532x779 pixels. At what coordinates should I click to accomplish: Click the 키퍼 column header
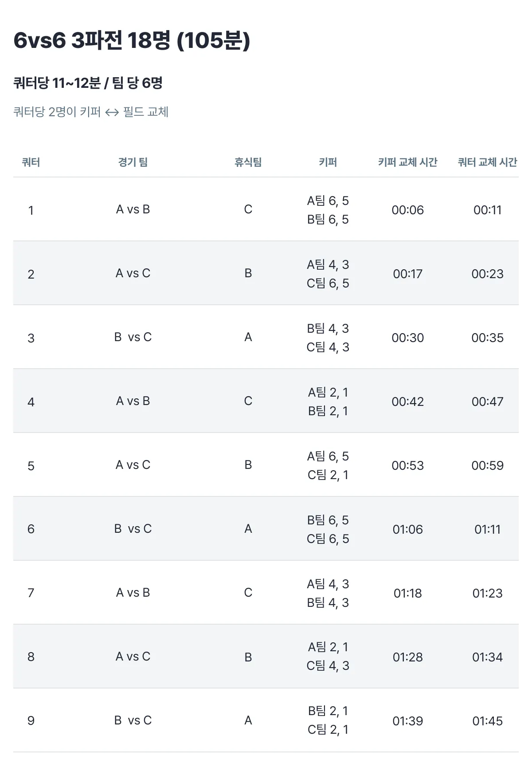(x=328, y=162)
